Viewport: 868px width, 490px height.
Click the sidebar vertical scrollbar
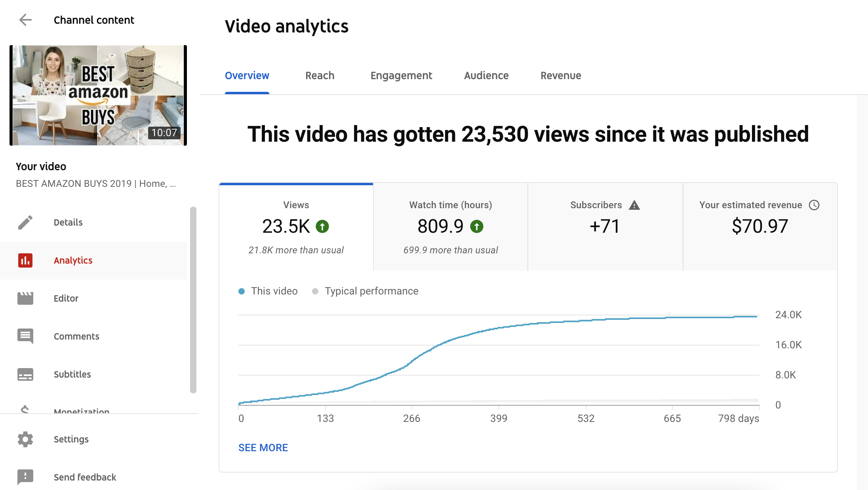193,300
